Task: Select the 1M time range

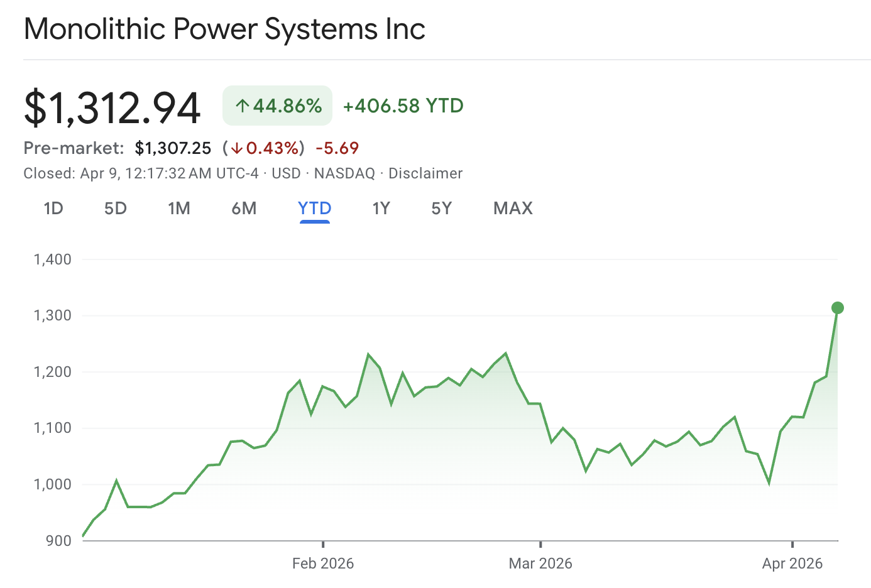Action: pos(179,208)
